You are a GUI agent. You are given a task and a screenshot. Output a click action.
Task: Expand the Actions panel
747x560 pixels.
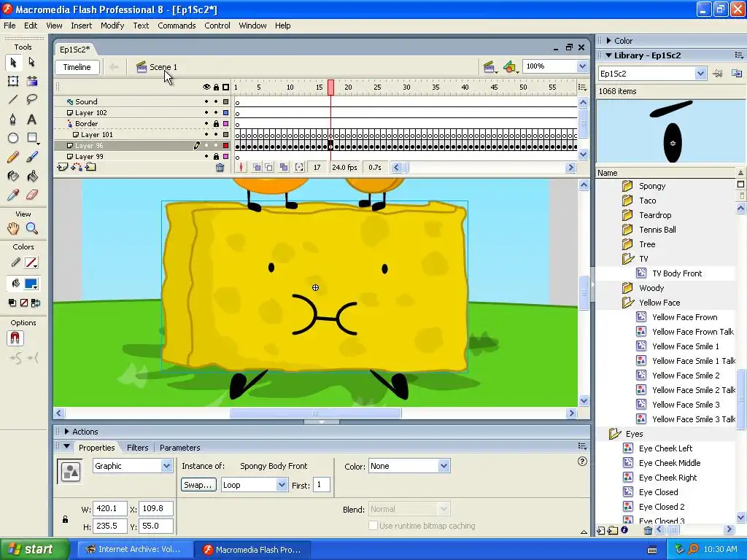coord(66,432)
